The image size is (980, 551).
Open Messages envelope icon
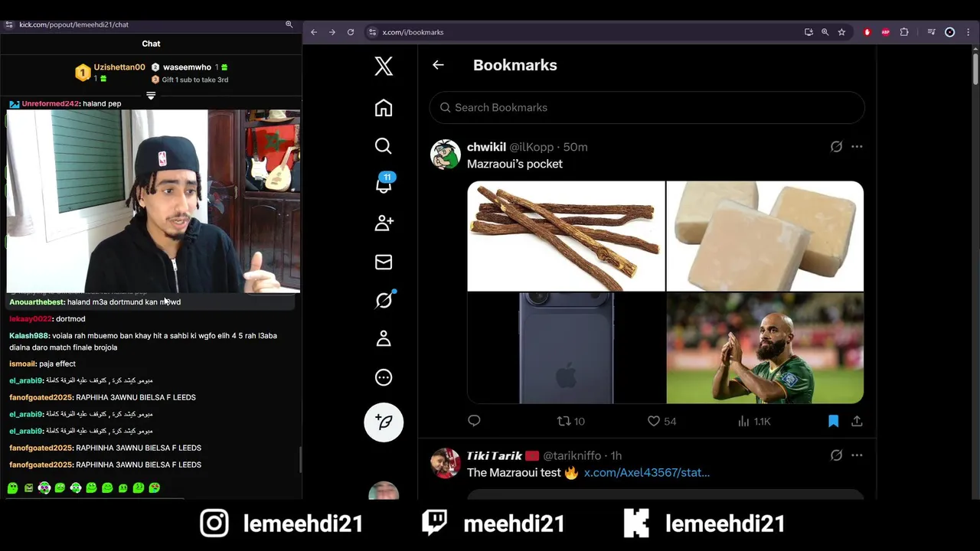click(384, 262)
